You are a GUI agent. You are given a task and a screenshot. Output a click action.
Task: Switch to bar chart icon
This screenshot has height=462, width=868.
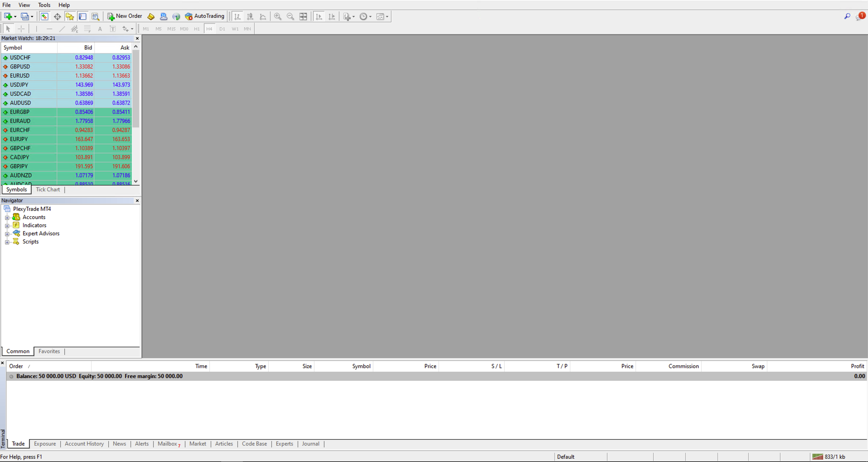(237, 16)
